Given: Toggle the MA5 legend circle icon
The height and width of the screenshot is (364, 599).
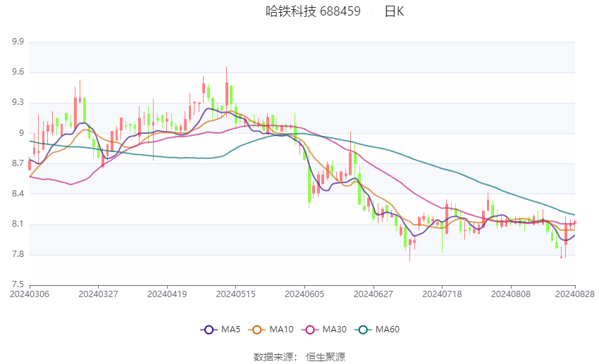Looking at the screenshot, I should pyautogui.click(x=209, y=330).
